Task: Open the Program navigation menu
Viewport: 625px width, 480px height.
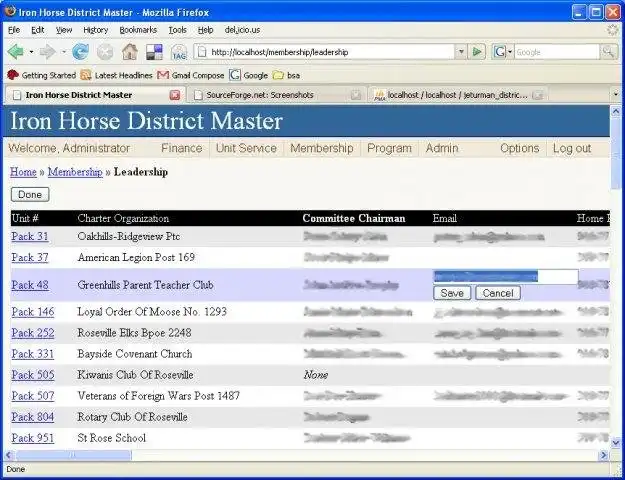Action: [x=389, y=148]
